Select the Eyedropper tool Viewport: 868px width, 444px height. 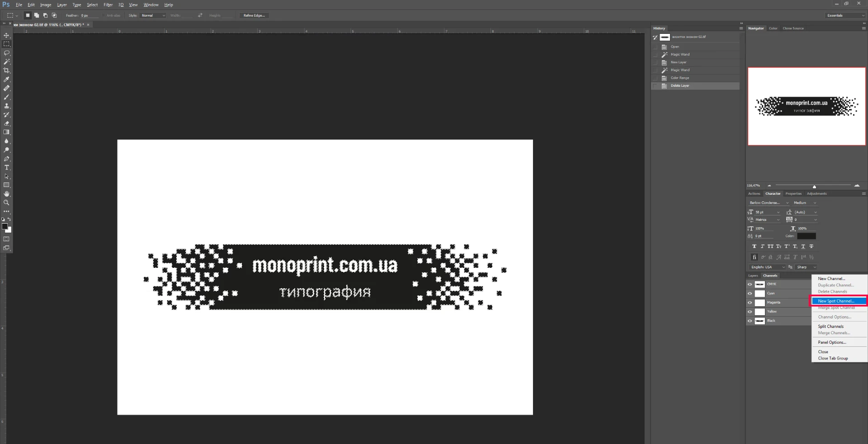(6, 79)
